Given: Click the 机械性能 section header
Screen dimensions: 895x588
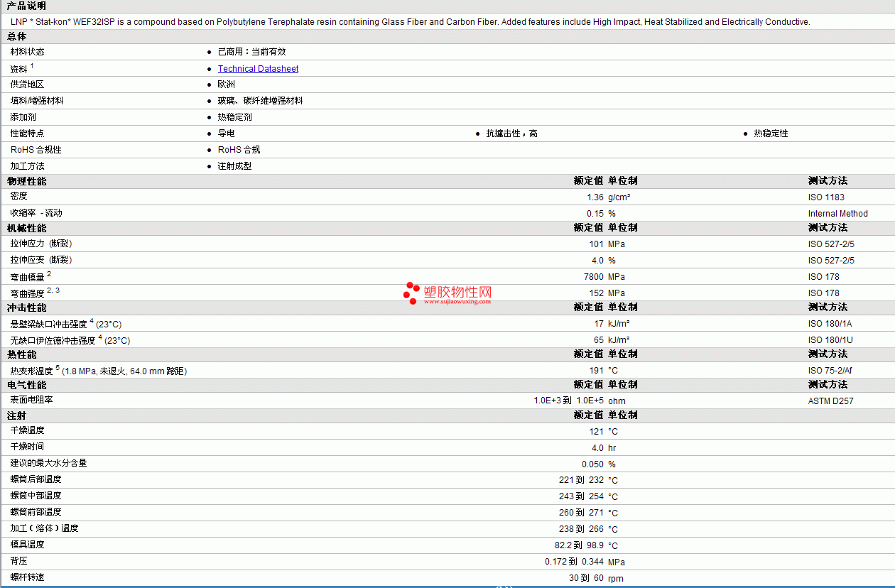Looking at the screenshot, I should pyautogui.click(x=26, y=228).
